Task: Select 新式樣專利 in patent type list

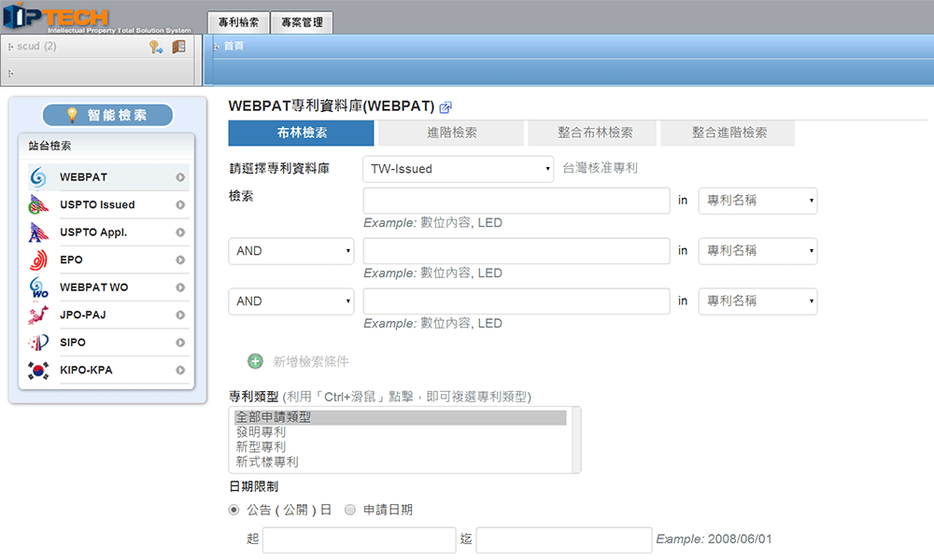Action: (400, 462)
